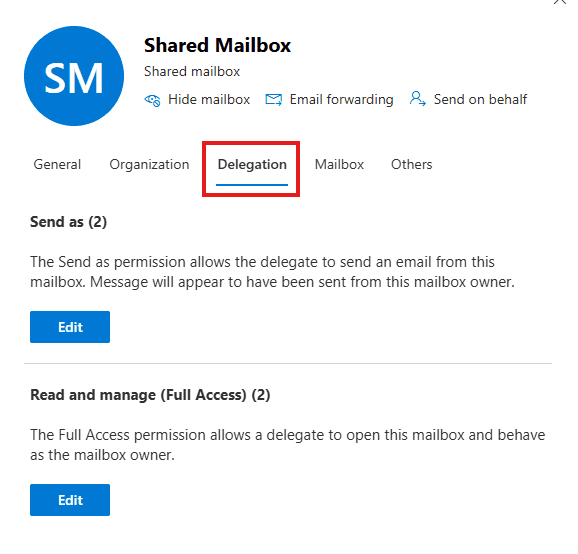
Task: Switch to the Others tab
Action: (x=411, y=164)
